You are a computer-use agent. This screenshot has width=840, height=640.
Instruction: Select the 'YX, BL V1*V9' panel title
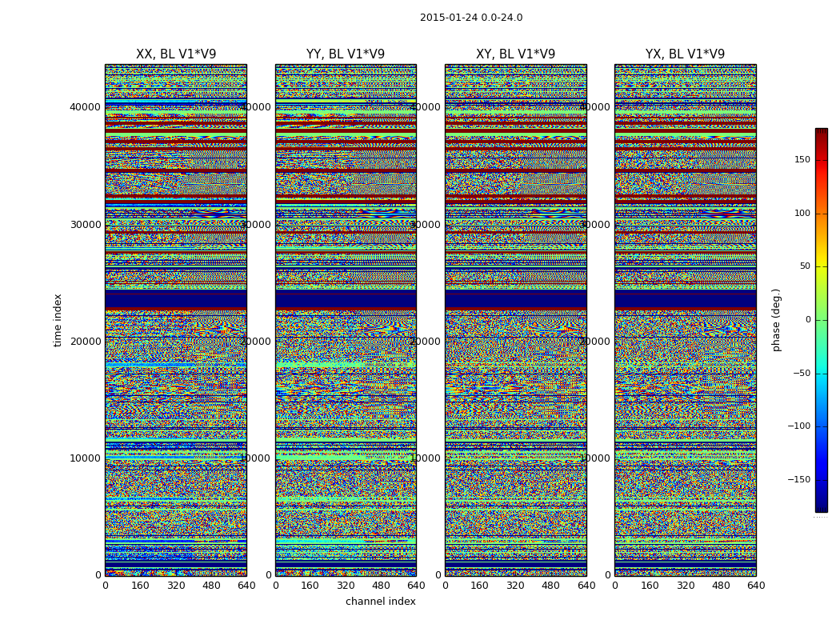685,54
